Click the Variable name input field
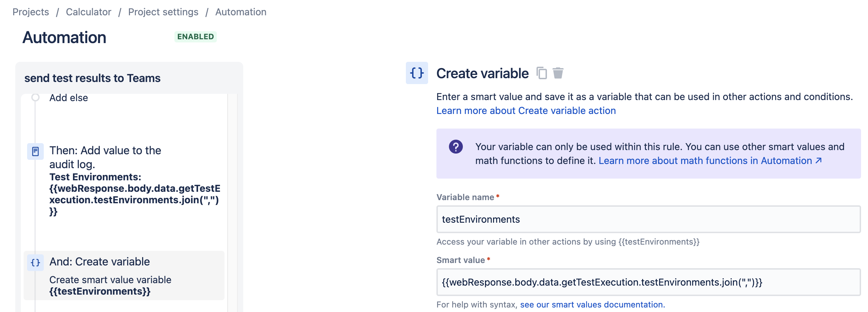This screenshot has height=312, width=868. 648,219
